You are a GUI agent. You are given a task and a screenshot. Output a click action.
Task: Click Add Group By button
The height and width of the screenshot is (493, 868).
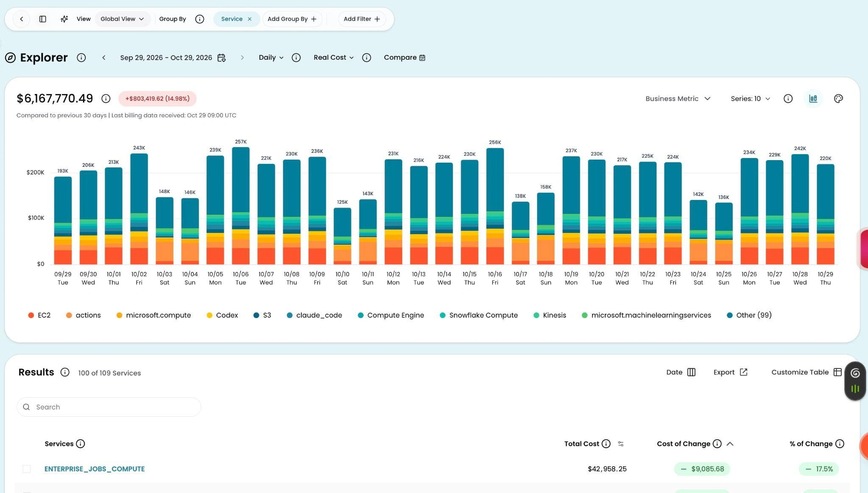pyautogui.click(x=292, y=19)
